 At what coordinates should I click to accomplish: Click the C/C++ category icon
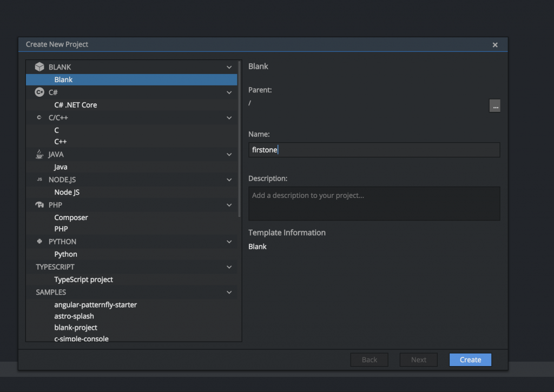click(39, 117)
